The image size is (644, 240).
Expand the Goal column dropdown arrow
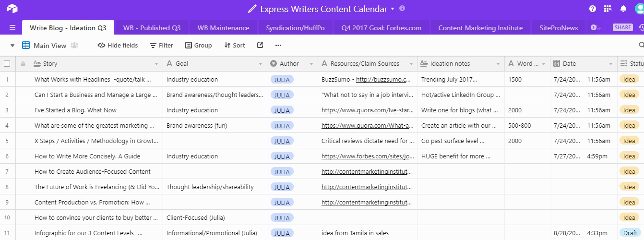click(261, 64)
